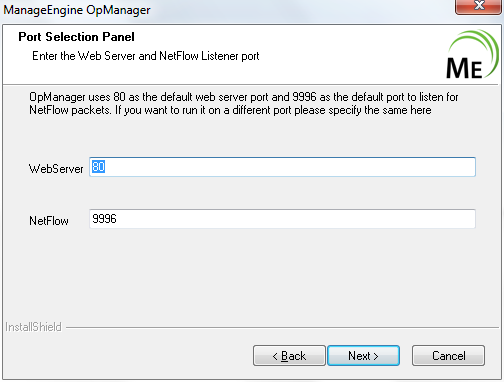Go Back to the previous installer step
The width and height of the screenshot is (504, 382).
pyautogui.click(x=289, y=356)
